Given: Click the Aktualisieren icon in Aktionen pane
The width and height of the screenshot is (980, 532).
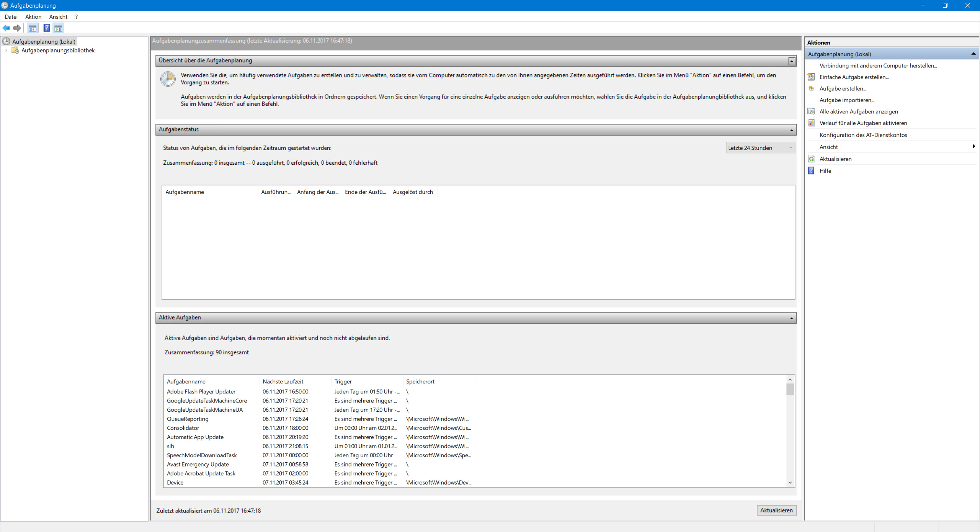Looking at the screenshot, I should click(811, 159).
